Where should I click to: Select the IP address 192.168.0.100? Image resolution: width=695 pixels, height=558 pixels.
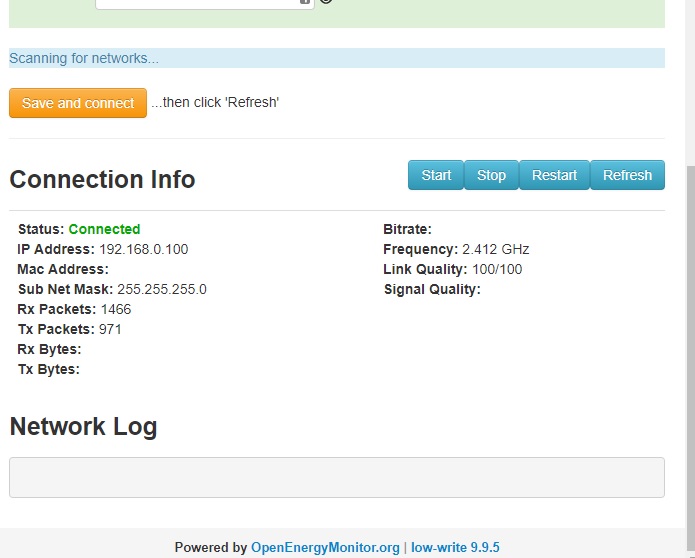144,249
